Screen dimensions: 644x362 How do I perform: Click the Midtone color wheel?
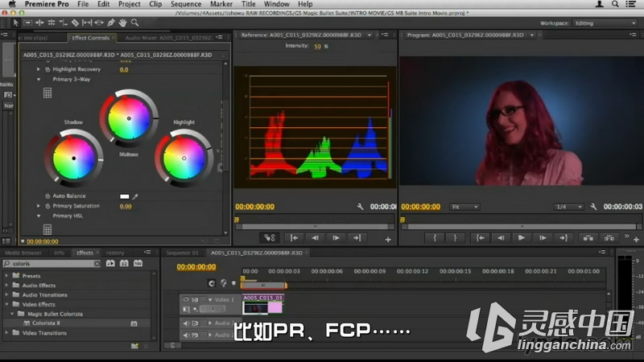click(x=129, y=118)
